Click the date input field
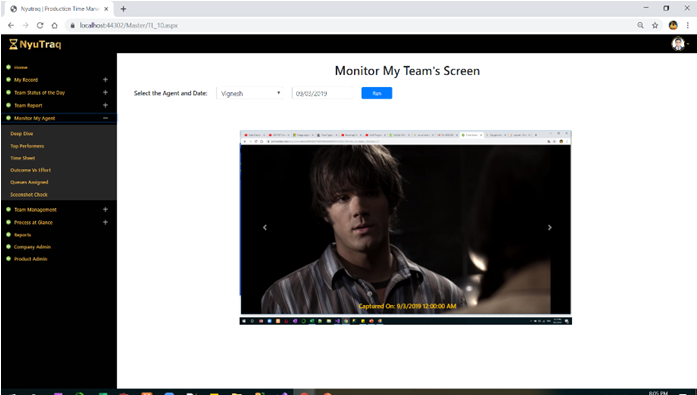The width and height of the screenshot is (697, 395). [322, 93]
